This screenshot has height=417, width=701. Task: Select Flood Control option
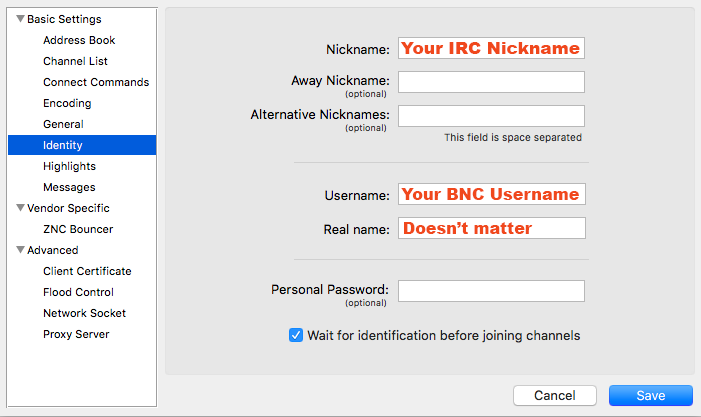[x=78, y=292]
